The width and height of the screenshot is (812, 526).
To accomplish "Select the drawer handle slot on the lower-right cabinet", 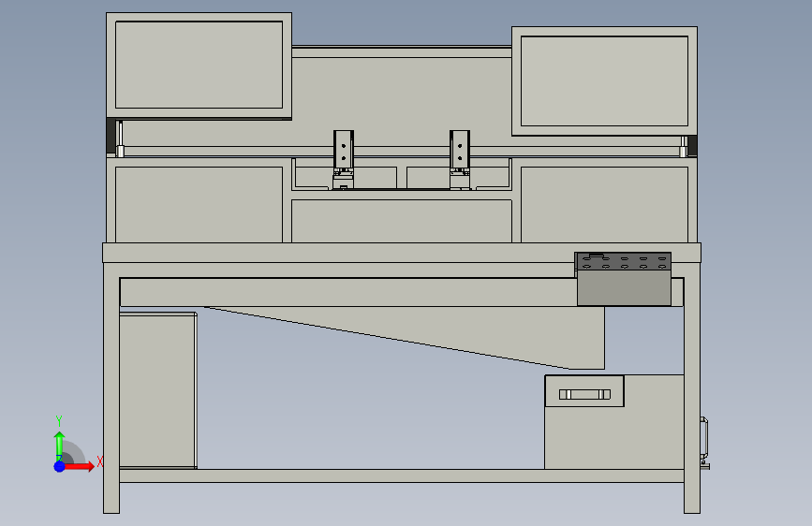I will 584,395.
